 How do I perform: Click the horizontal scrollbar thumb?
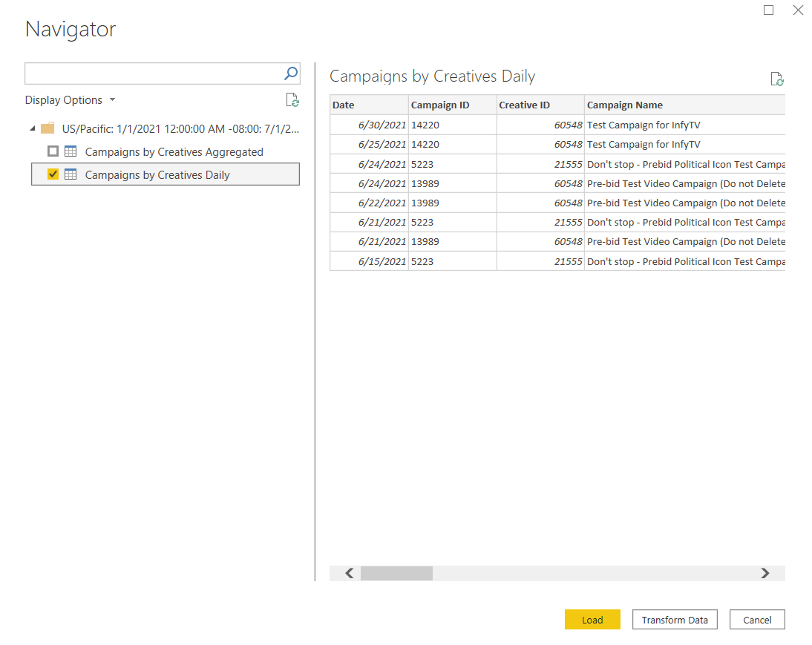click(x=396, y=573)
